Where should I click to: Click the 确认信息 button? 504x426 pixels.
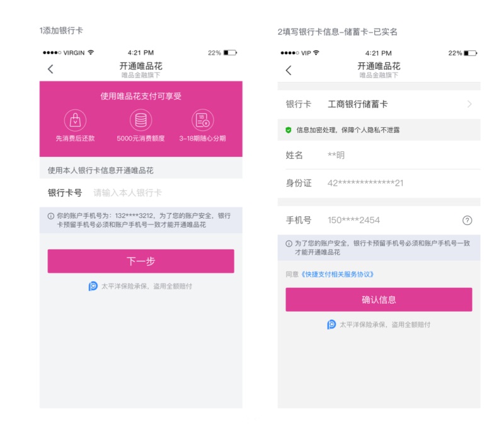379,299
